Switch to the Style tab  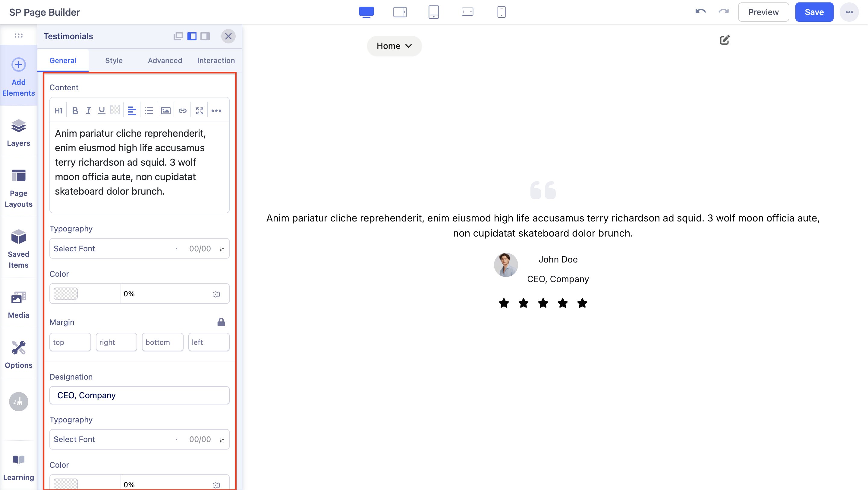[x=114, y=60]
